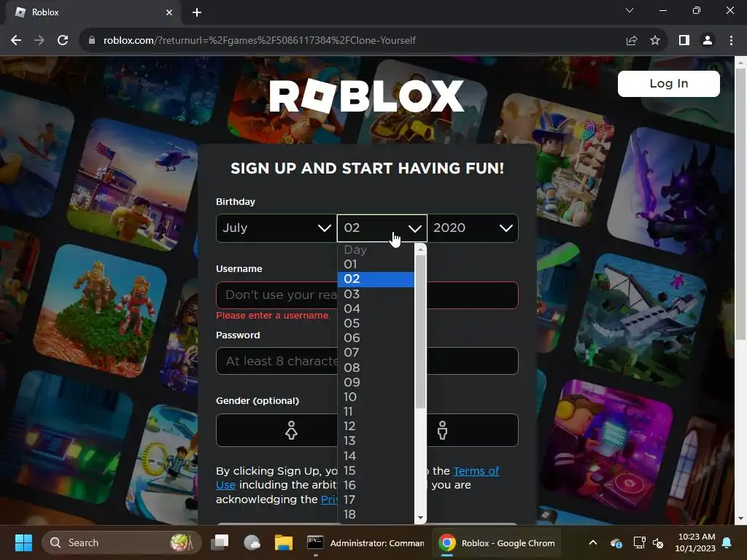Click the OneDrive cloud tray icon
The height and width of the screenshot is (560, 747).
click(x=616, y=542)
